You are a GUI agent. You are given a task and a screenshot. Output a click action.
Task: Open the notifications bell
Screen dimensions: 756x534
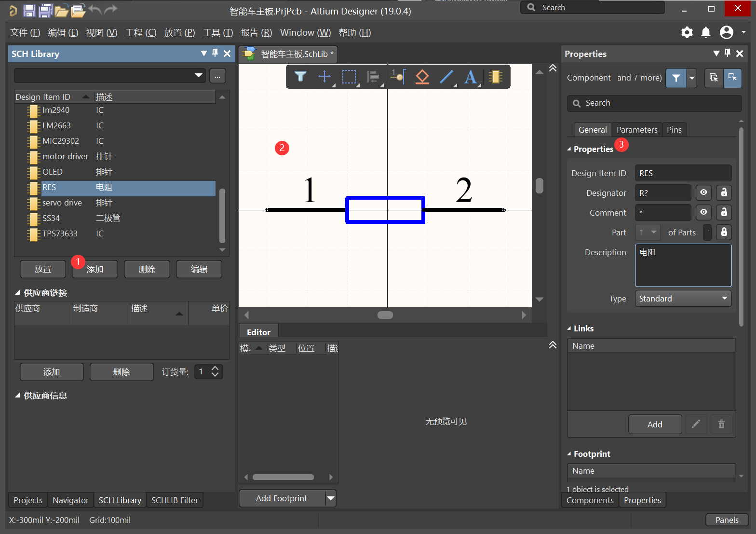[x=706, y=32]
